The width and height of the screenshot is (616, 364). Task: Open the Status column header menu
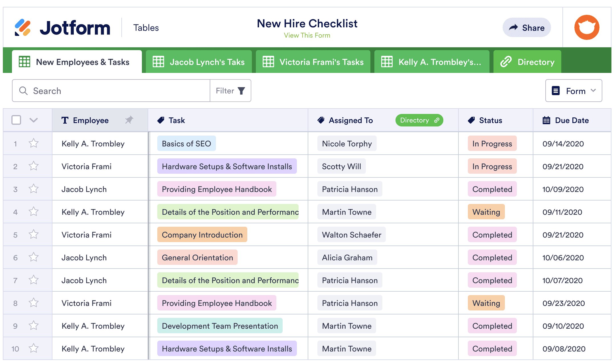pos(490,120)
